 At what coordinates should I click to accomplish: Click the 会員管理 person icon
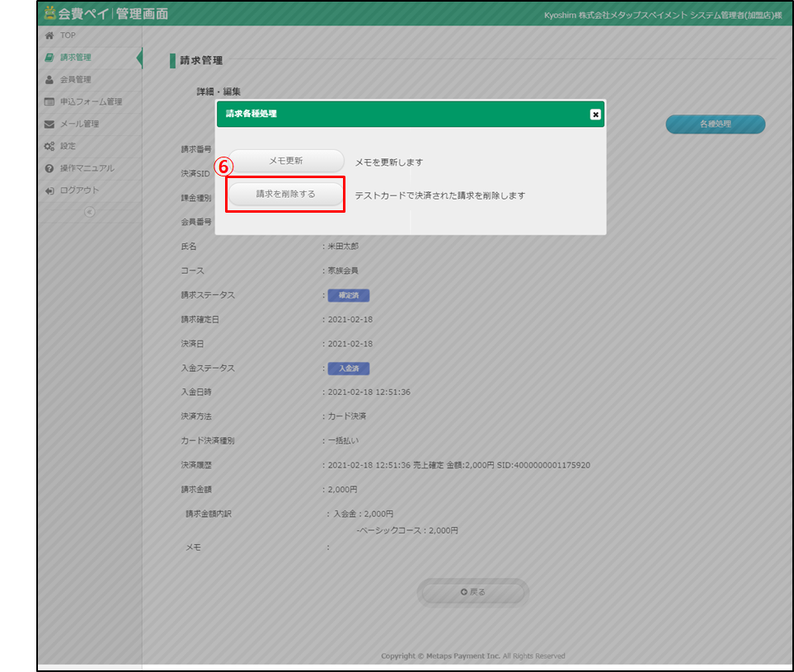[49, 80]
